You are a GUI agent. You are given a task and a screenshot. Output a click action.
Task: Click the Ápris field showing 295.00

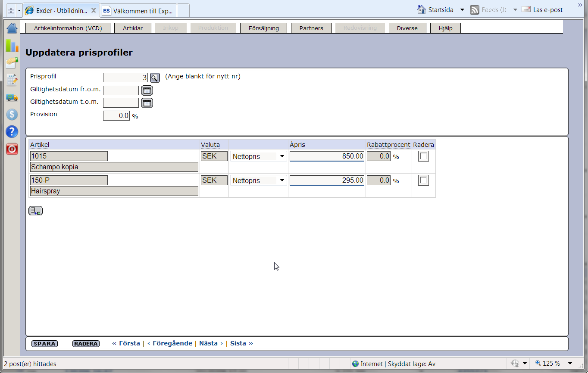(327, 180)
